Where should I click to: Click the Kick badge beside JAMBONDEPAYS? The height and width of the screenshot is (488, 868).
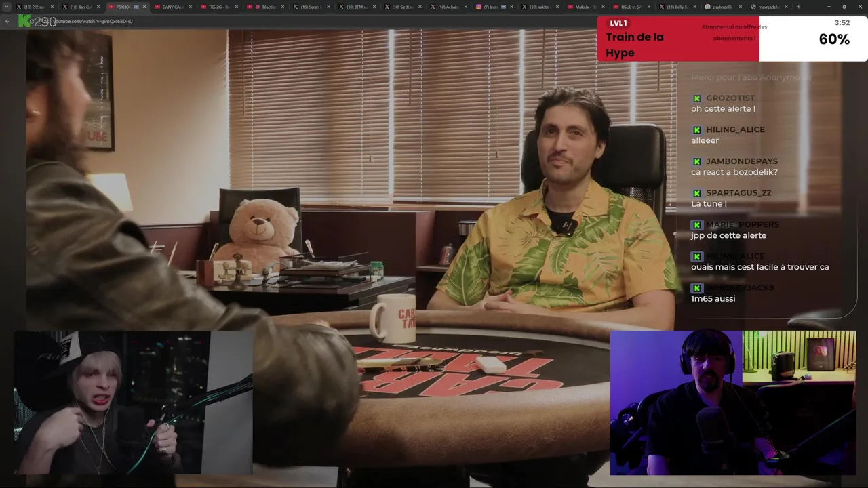pyautogui.click(x=696, y=161)
